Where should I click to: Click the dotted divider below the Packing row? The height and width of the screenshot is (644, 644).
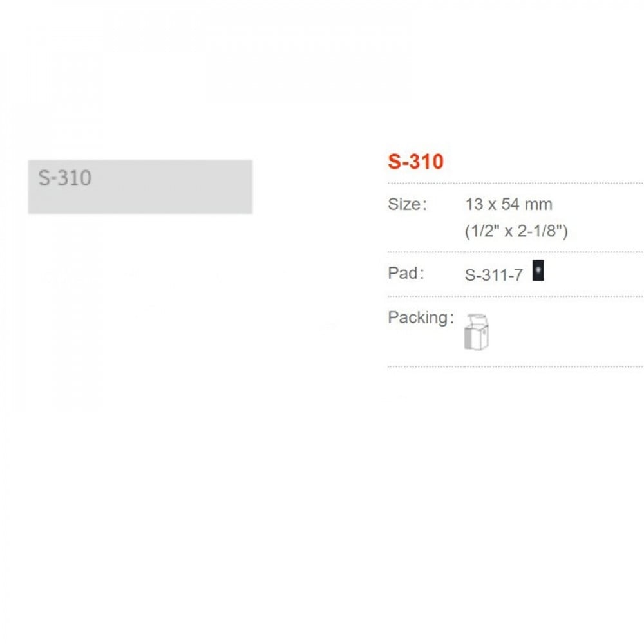(515, 366)
